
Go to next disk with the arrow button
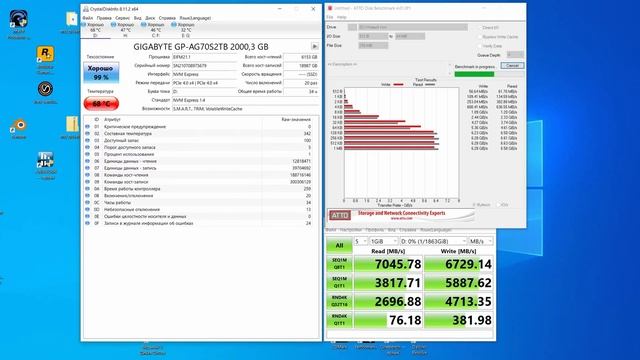315,46
